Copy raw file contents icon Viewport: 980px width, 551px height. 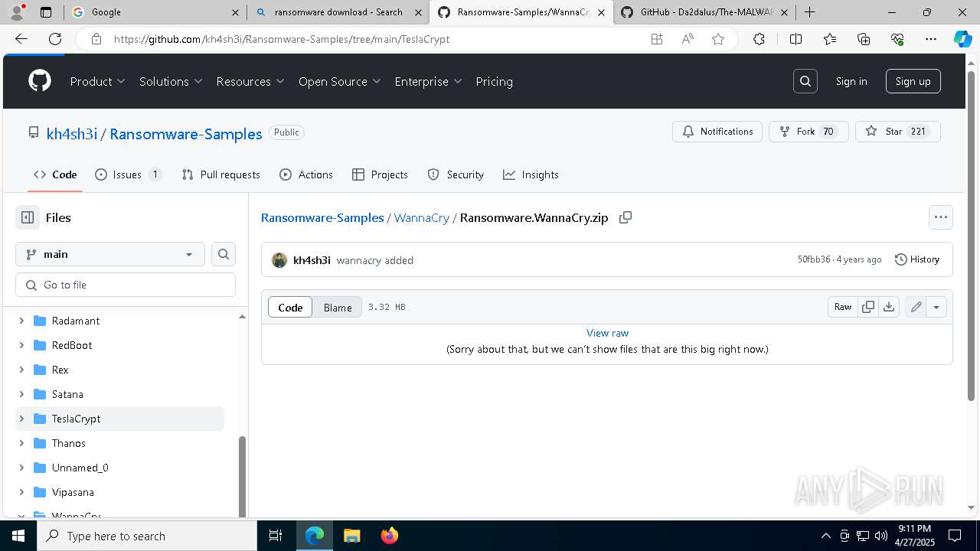(868, 307)
